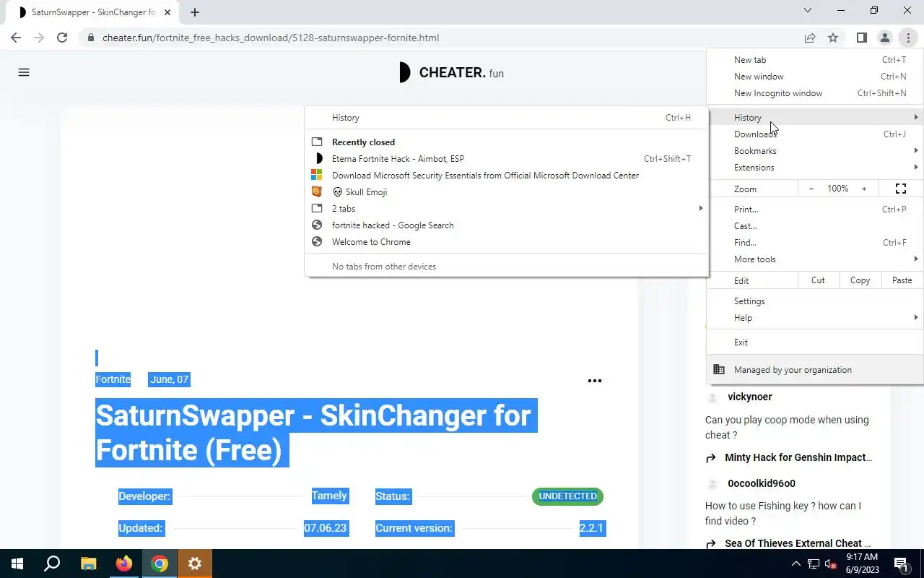Click the Chrome taskbar icon
Screen dimensions: 924x578
[x=160, y=564]
